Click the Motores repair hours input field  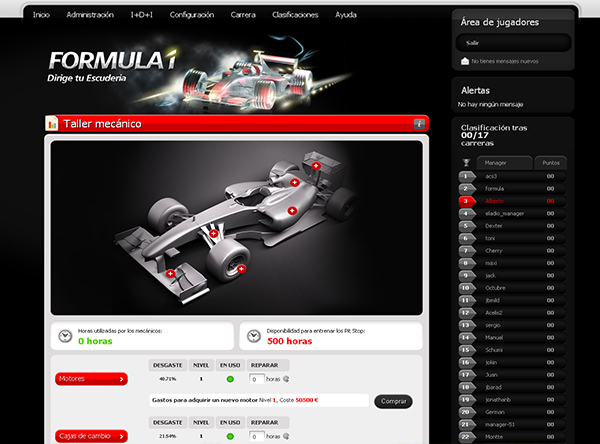pos(257,379)
